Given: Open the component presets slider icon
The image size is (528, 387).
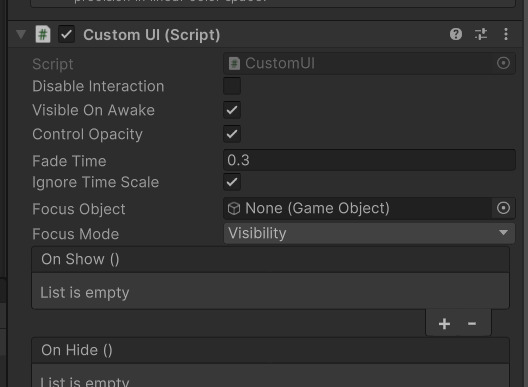Looking at the screenshot, I should point(481,34).
